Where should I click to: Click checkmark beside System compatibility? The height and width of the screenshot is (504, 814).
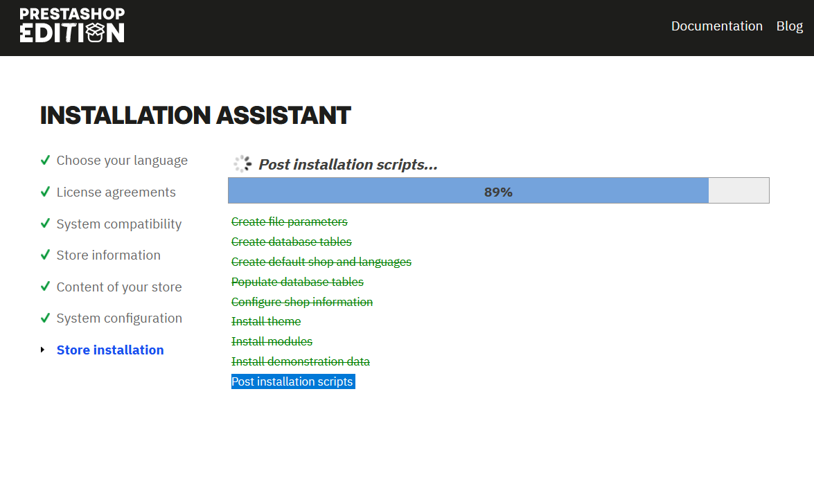(x=45, y=224)
